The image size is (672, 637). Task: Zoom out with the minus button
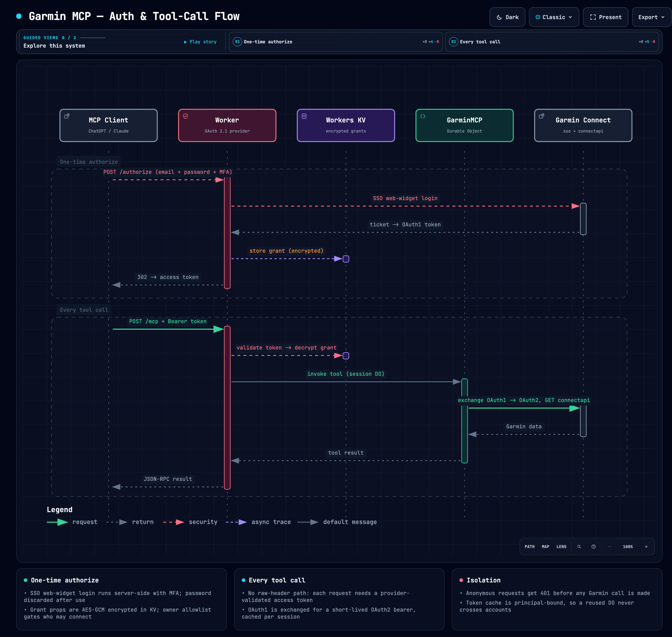(x=610, y=547)
